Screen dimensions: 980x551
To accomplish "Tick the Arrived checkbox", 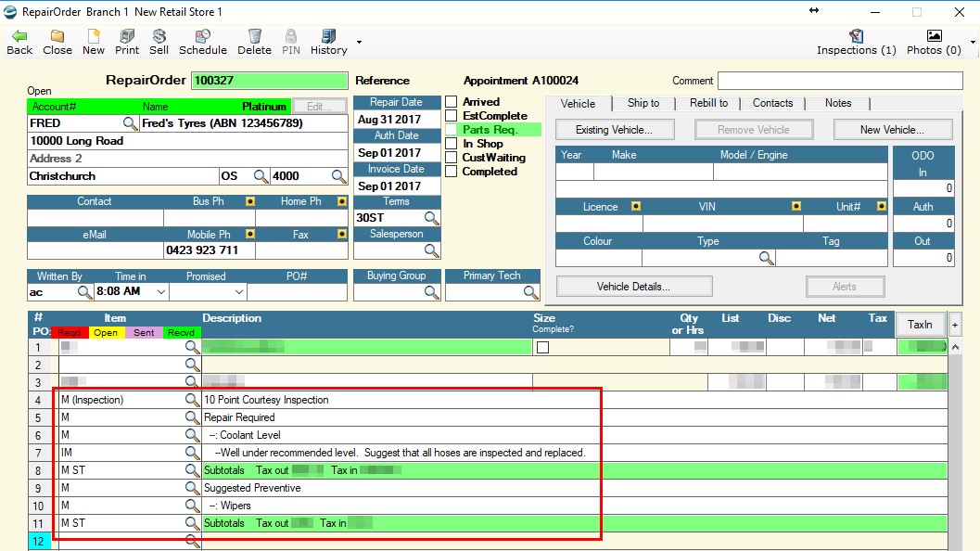I will coord(451,101).
